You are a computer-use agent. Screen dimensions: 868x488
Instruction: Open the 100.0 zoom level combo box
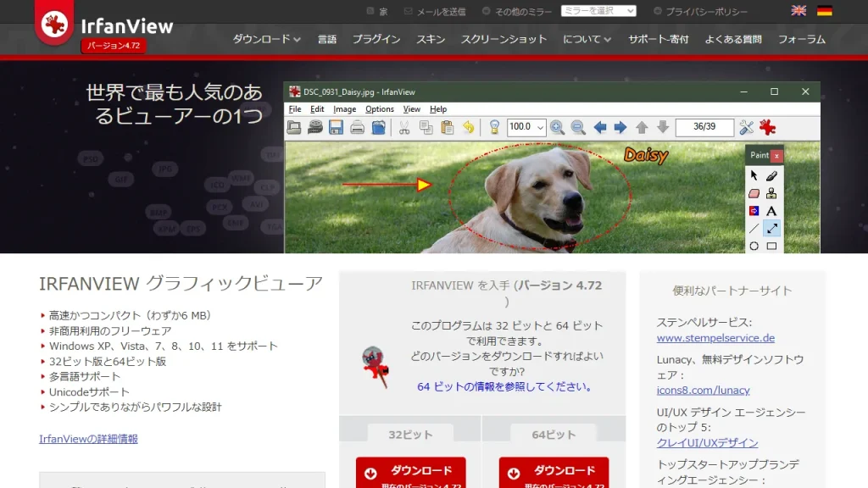[526, 127]
